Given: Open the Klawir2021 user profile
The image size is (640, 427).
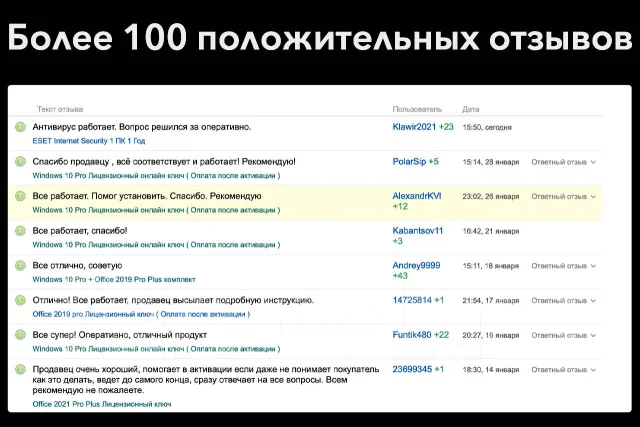Looking at the screenshot, I should 414,127.
